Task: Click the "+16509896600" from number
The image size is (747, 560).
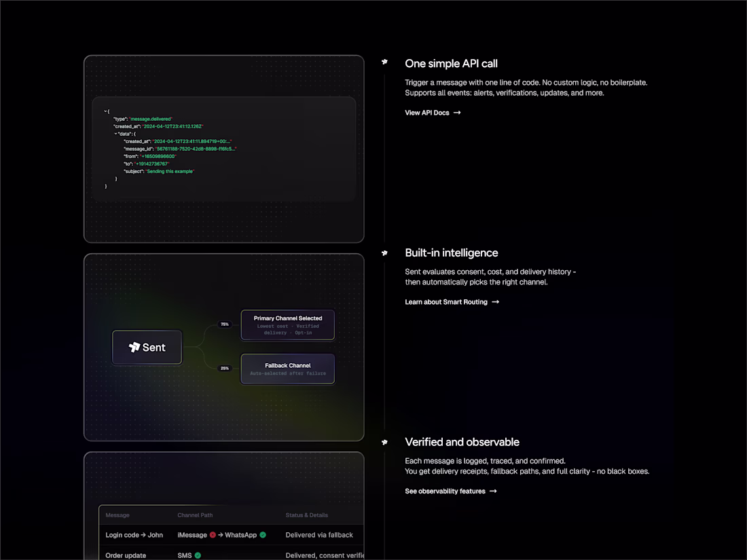Action: (158, 156)
